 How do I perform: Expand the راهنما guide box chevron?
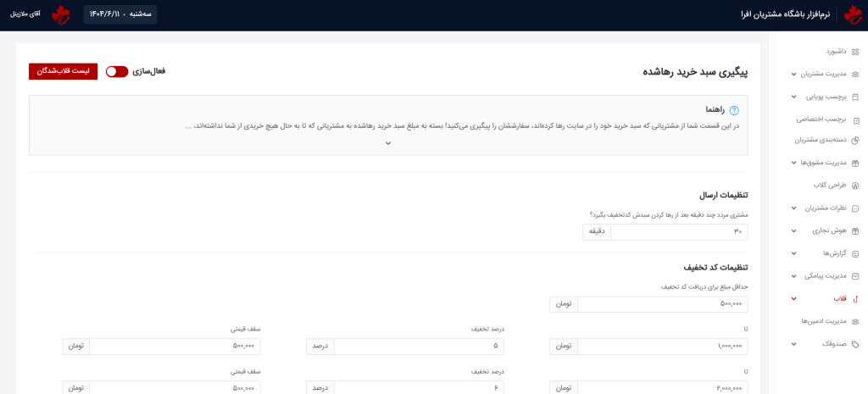coord(388,143)
